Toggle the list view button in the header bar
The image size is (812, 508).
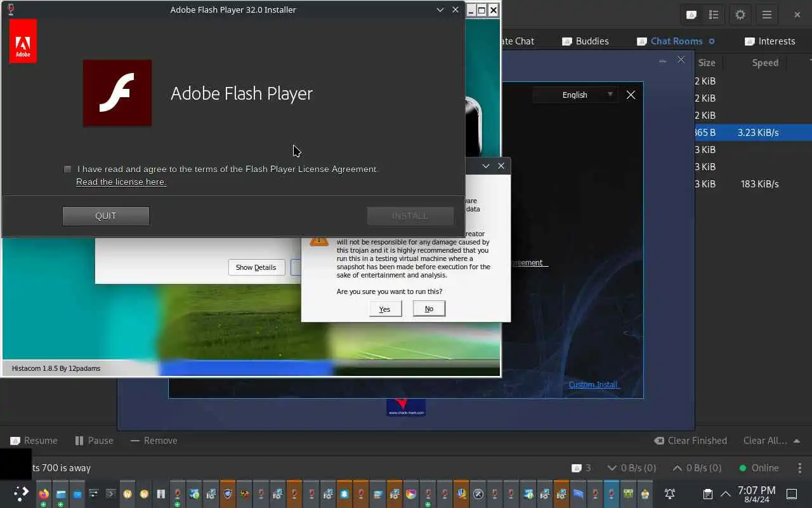(714, 15)
